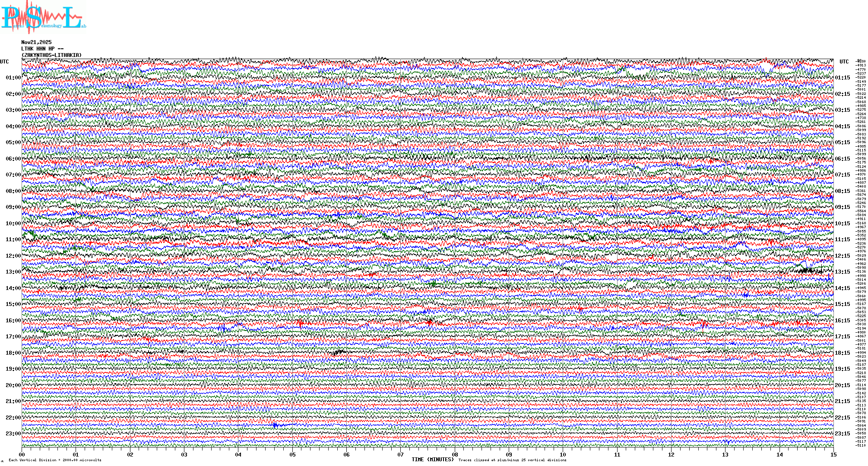Click the 15 minute tick on bottom axis
This screenshot has width=868, height=466.
point(833,454)
